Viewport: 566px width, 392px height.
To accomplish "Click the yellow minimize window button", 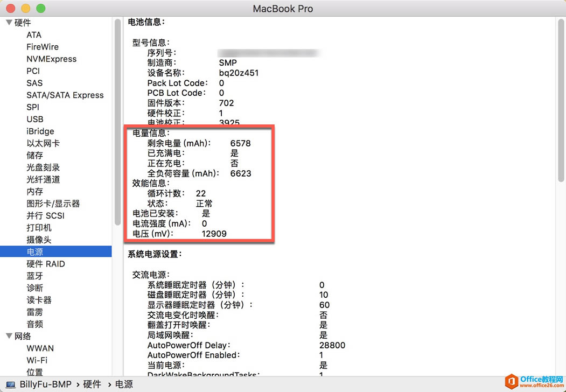I will [x=26, y=8].
